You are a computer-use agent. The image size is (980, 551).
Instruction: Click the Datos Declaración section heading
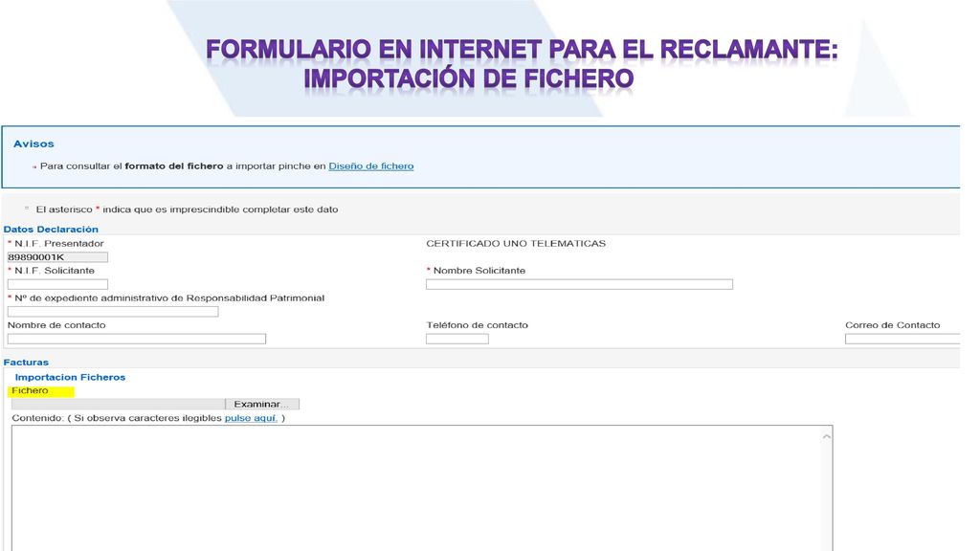click(x=51, y=230)
